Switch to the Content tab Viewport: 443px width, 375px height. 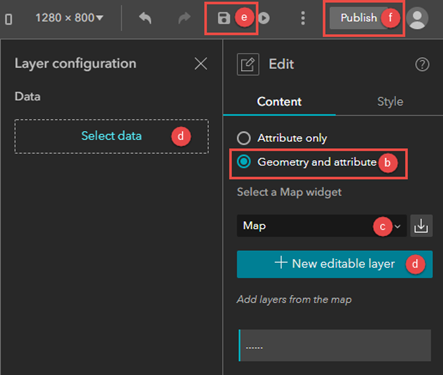pos(279,102)
